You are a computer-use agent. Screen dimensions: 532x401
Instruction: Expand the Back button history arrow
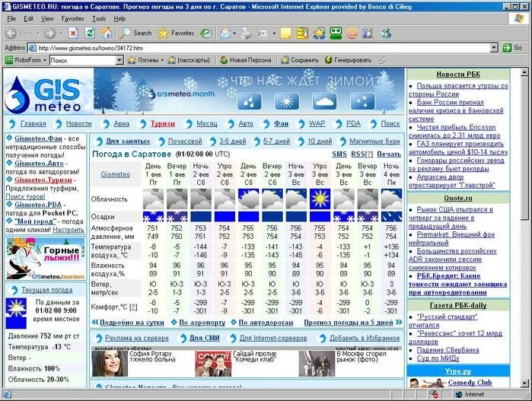[38, 33]
